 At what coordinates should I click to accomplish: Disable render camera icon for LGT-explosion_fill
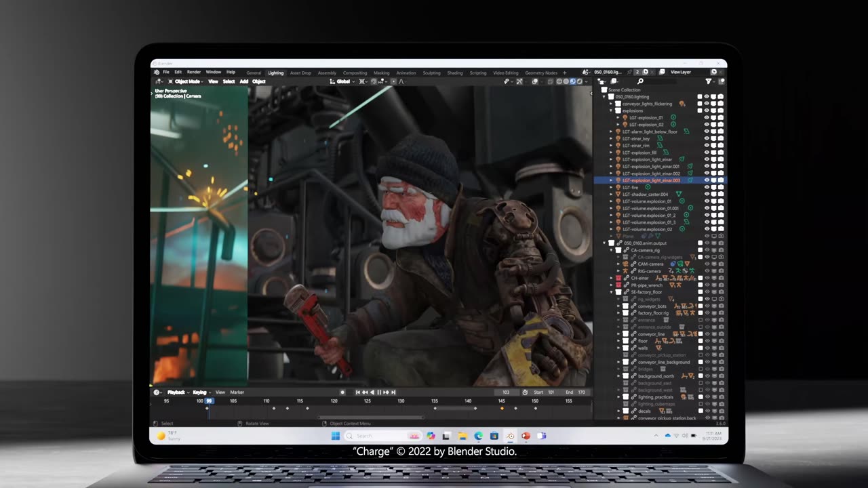pos(721,152)
